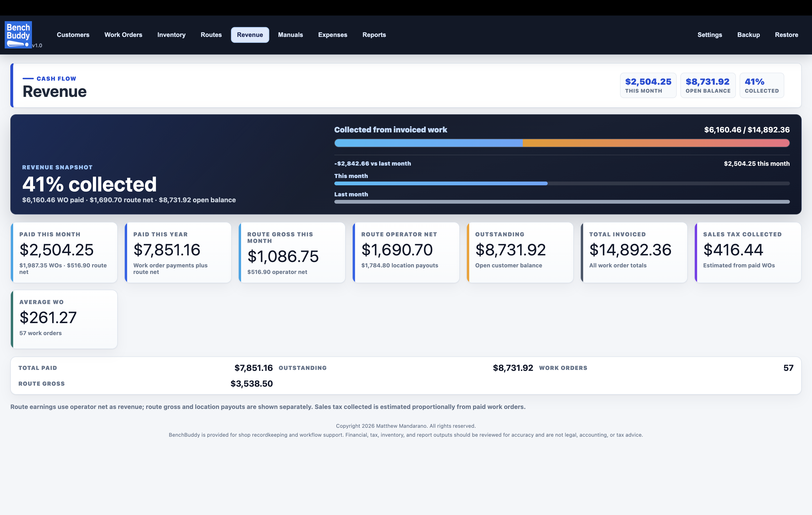Click the Backup button
Viewport: 812px width, 515px height.
tap(748, 35)
